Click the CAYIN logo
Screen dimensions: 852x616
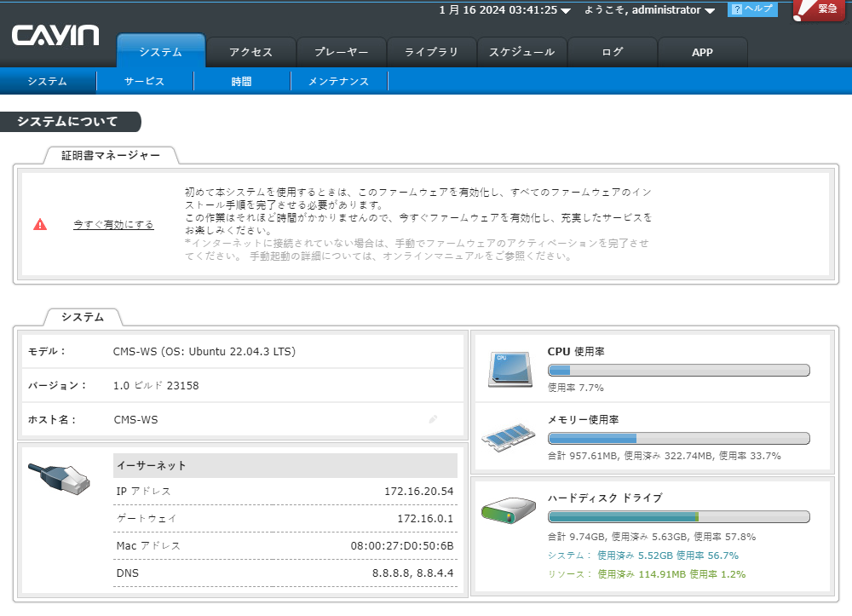(x=55, y=36)
